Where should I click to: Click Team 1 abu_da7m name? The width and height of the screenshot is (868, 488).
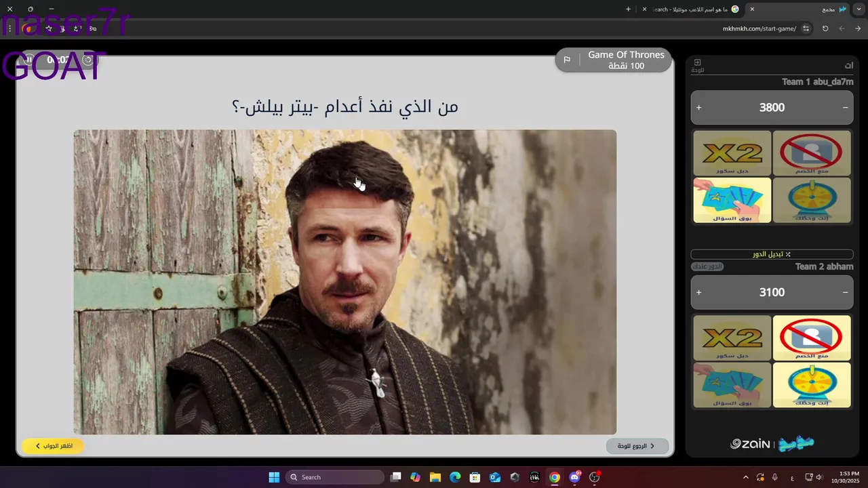tap(817, 82)
